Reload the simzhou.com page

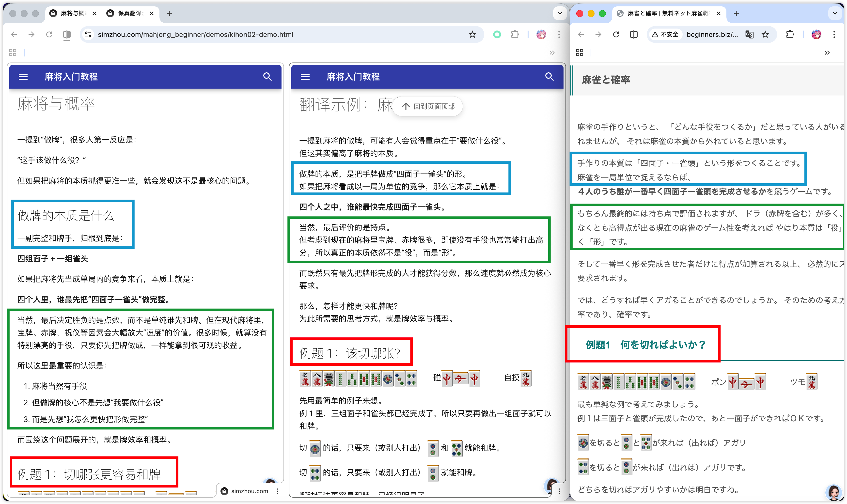pos(49,34)
